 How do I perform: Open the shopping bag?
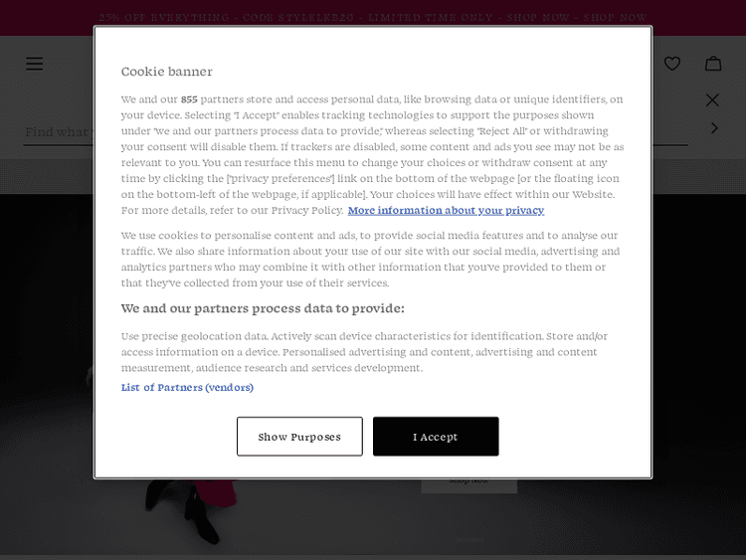pos(713,64)
